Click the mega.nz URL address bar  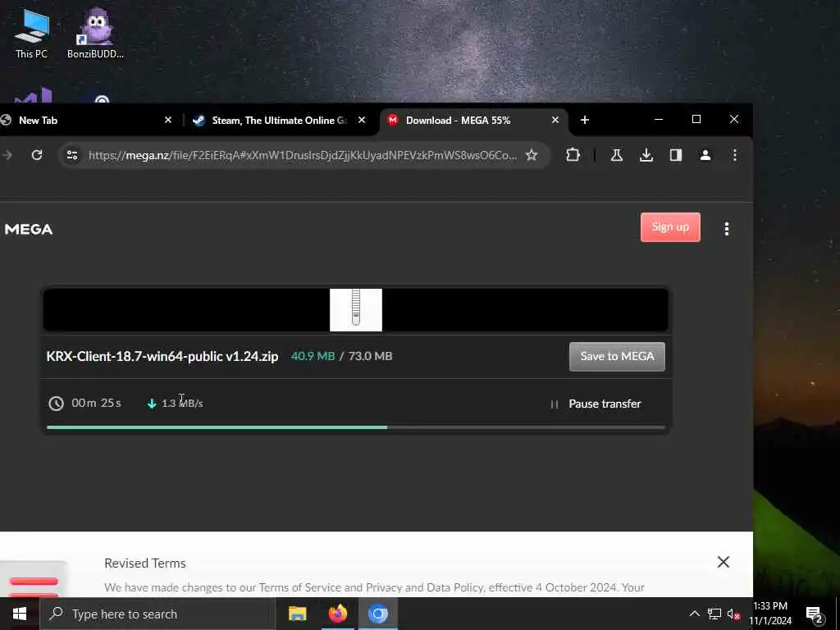303,155
